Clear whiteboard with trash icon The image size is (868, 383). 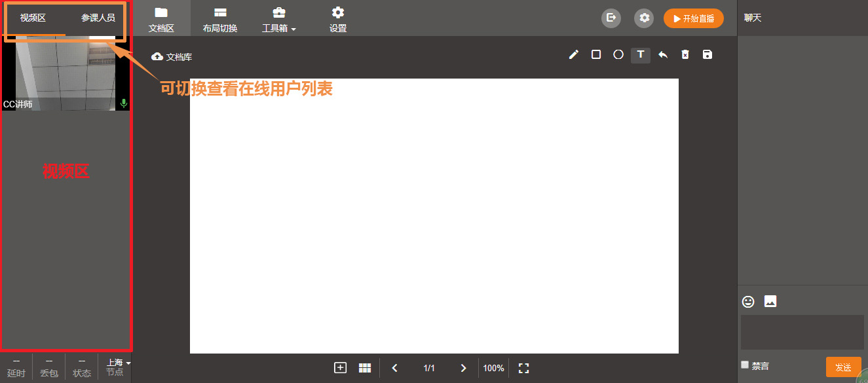point(685,55)
